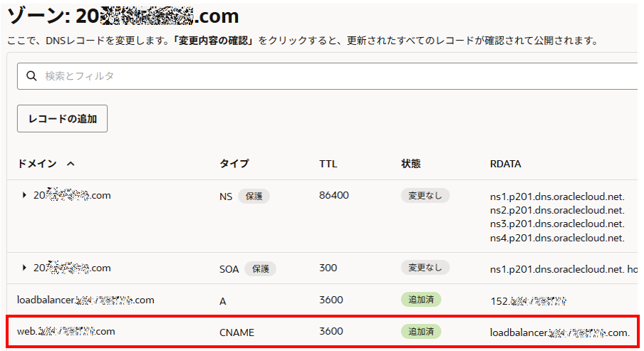Click 追加済 status of CNAME record
This screenshot has height=351, width=644.
[x=421, y=332]
